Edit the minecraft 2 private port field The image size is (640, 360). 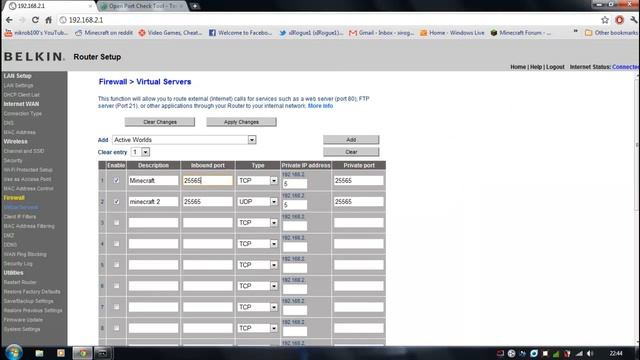point(359,202)
